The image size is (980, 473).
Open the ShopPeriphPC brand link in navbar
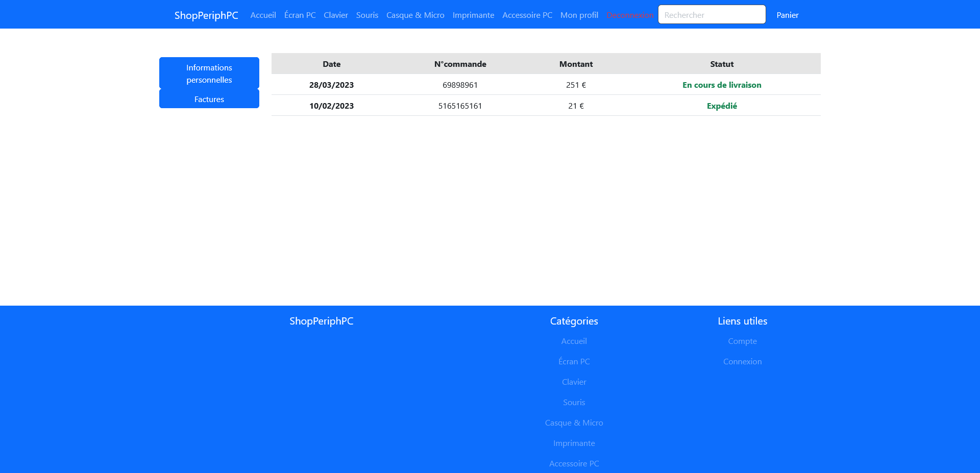click(206, 15)
